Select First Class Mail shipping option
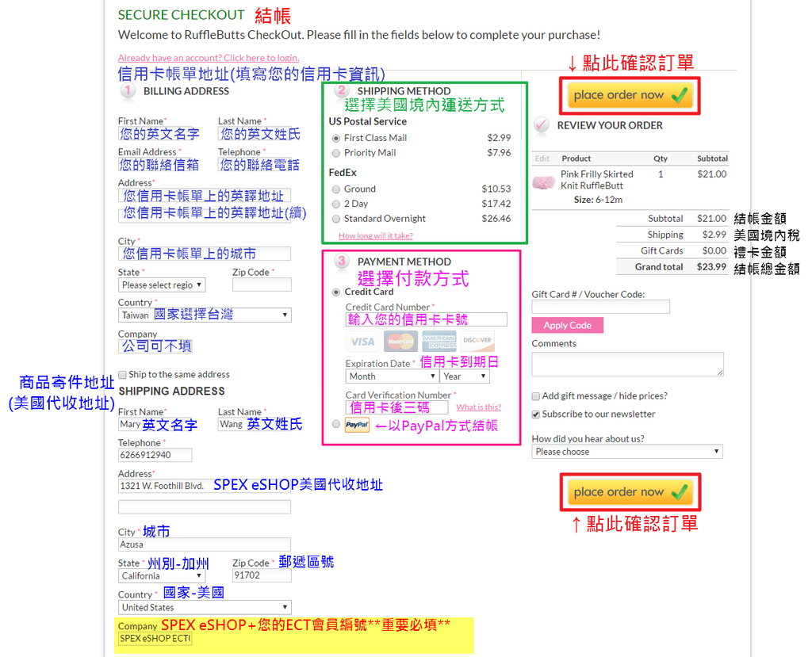The image size is (812, 657). [336, 138]
